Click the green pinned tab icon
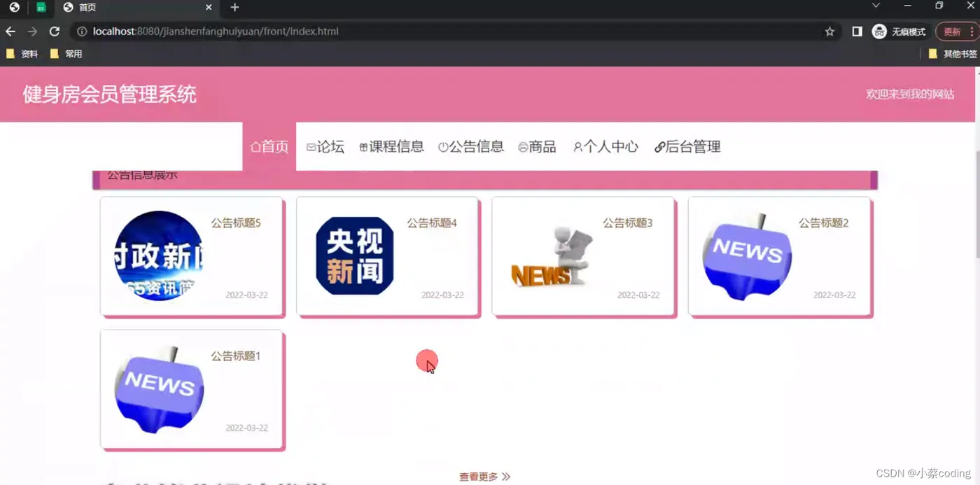The height and width of the screenshot is (485, 980). (x=41, y=7)
